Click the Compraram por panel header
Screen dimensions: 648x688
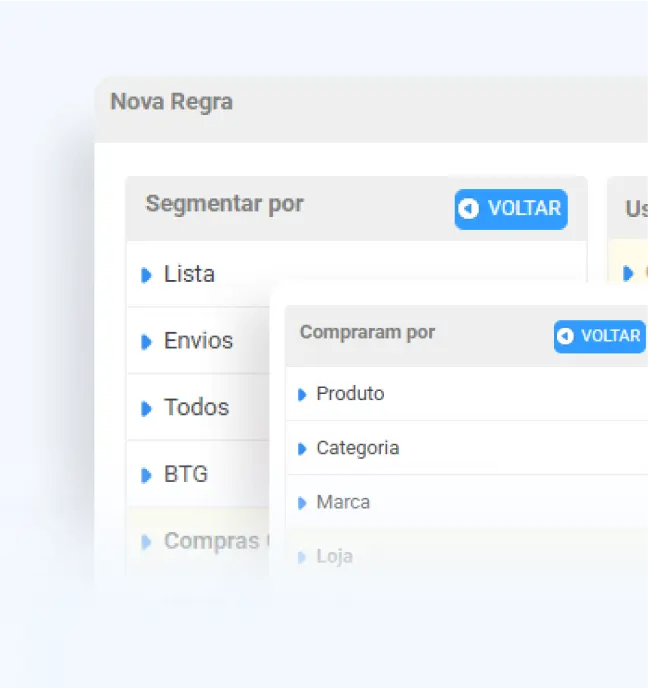click(x=367, y=332)
